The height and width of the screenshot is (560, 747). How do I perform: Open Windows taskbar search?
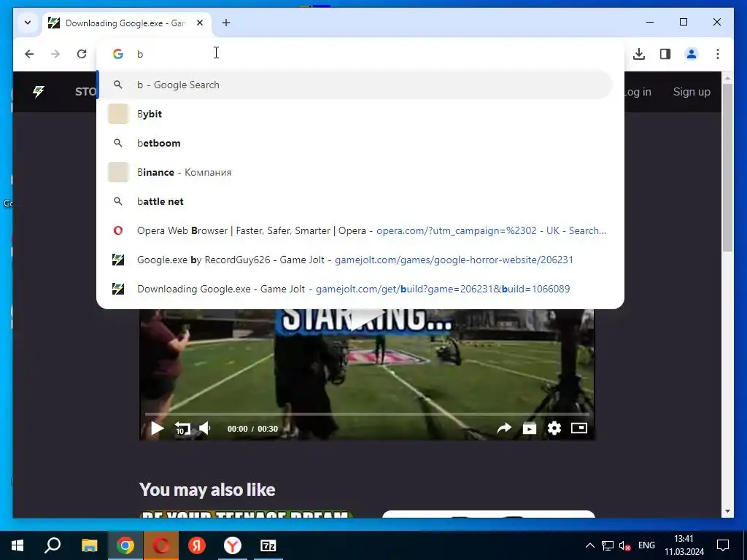pos(53,545)
